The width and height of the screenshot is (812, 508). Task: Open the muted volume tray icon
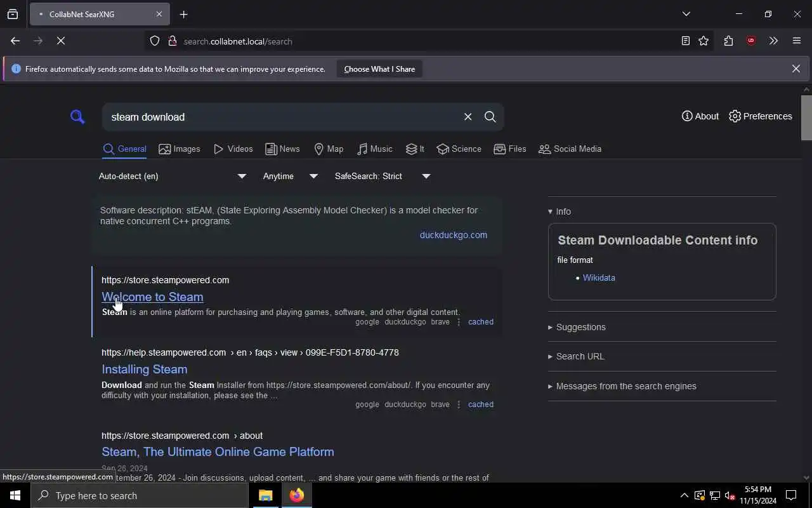point(730,495)
